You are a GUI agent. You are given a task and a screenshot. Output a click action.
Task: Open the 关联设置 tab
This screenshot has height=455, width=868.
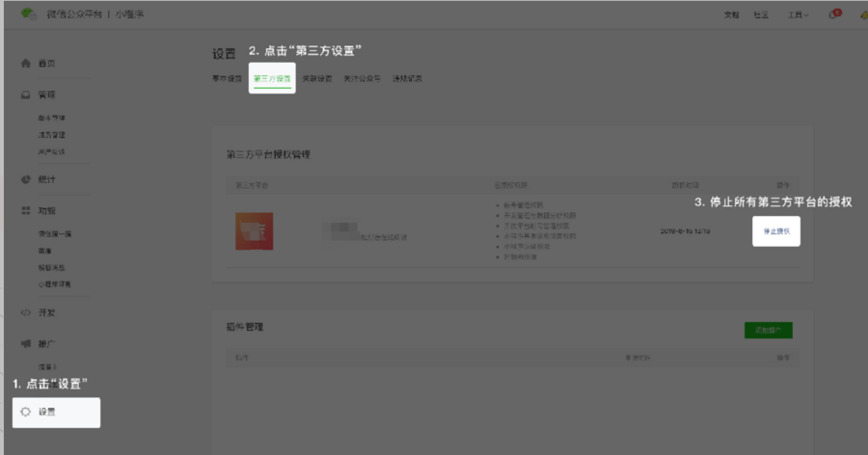click(x=315, y=78)
